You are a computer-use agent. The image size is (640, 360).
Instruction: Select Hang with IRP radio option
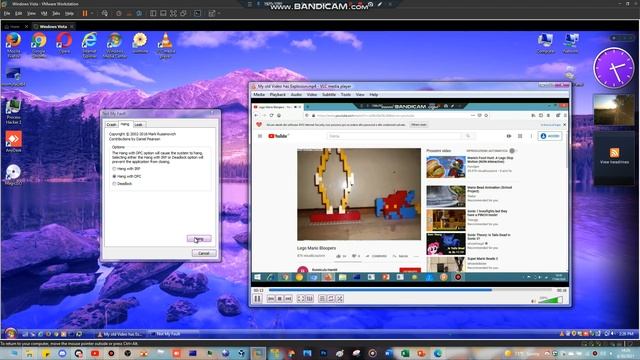click(126, 169)
